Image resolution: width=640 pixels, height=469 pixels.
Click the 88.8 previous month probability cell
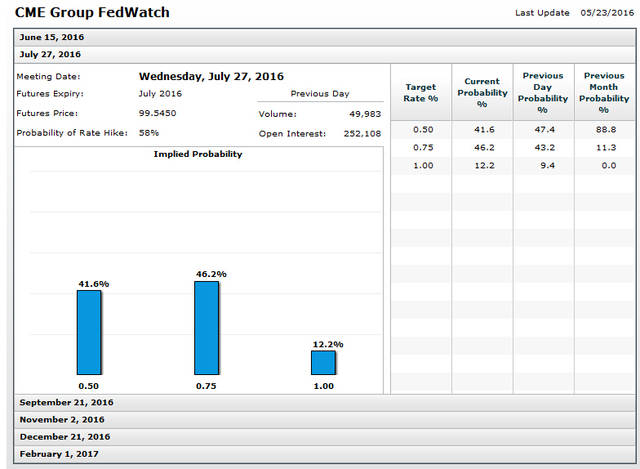[604, 131]
